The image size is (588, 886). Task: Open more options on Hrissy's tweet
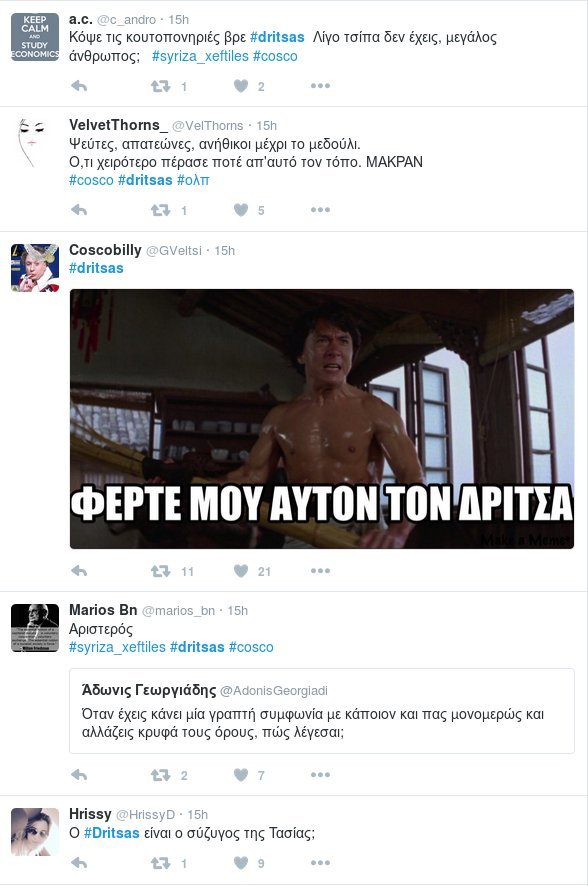click(x=319, y=862)
